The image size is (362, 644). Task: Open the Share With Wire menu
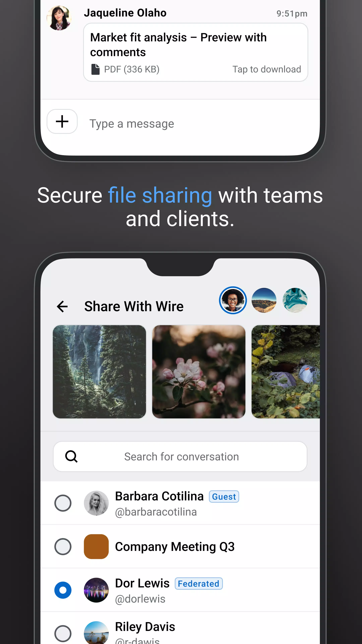point(134,306)
